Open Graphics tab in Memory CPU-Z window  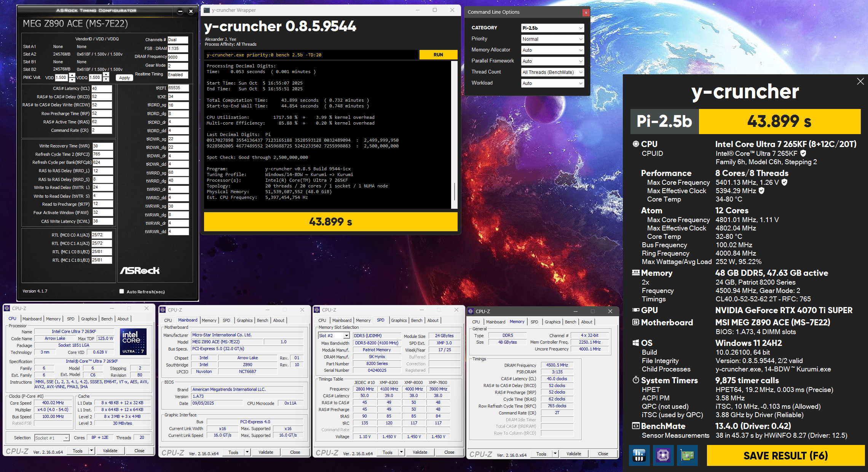point(552,322)
